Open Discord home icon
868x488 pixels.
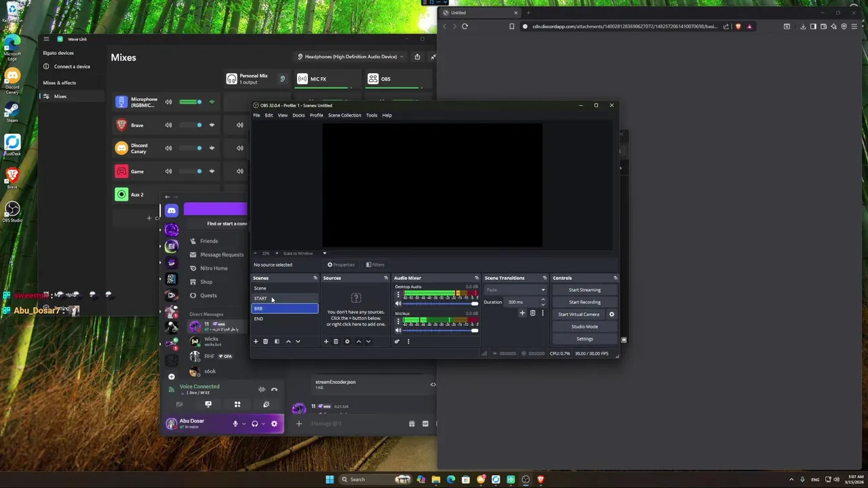point(172,211)
